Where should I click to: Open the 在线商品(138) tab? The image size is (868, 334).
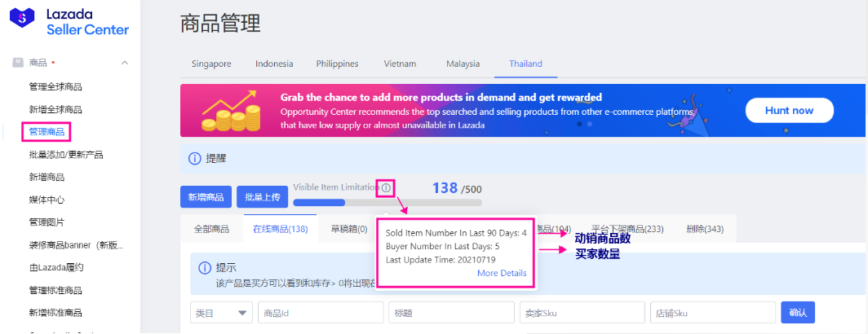point(280,229)
